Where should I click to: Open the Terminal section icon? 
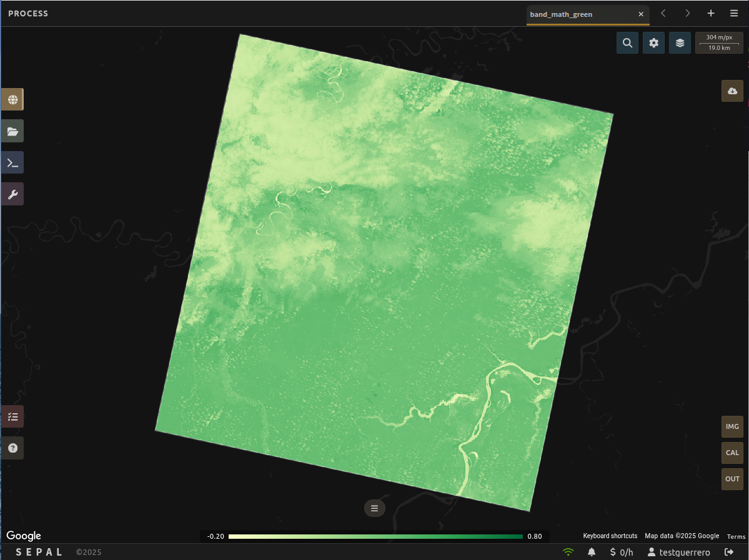(x=12, y=163)
